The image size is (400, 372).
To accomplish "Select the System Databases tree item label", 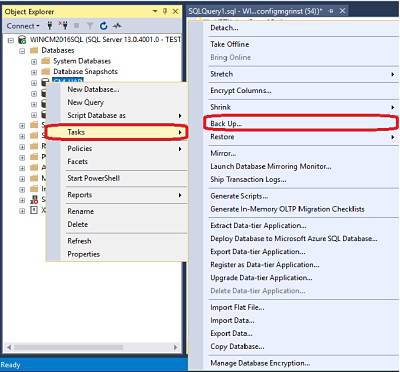I will 82,61.
